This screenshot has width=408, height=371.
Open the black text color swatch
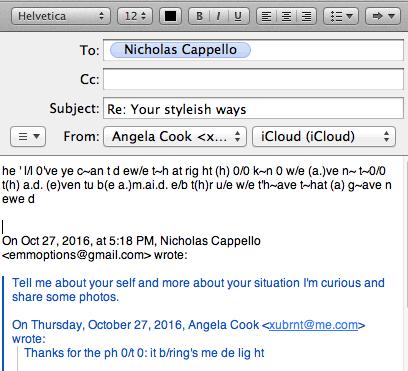pos(171,16)
